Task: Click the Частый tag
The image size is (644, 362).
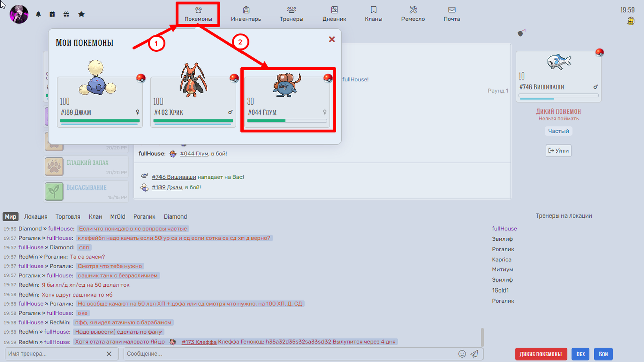Action: click(558, 131)
